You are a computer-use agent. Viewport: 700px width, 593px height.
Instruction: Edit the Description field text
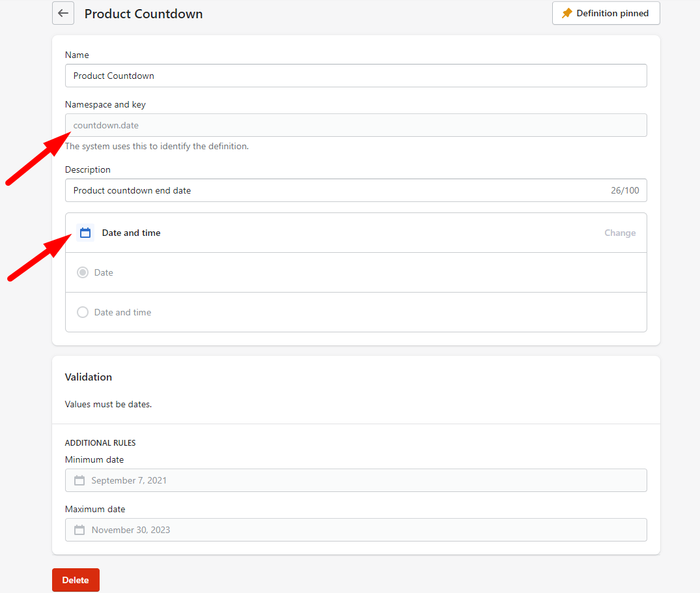pos(356,190)
